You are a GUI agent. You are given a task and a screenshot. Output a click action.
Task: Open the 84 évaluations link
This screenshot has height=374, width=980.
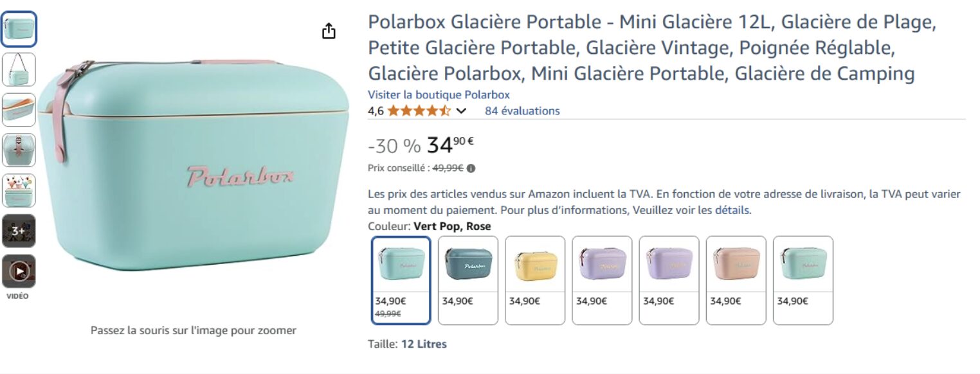click(x=522, y=111)
